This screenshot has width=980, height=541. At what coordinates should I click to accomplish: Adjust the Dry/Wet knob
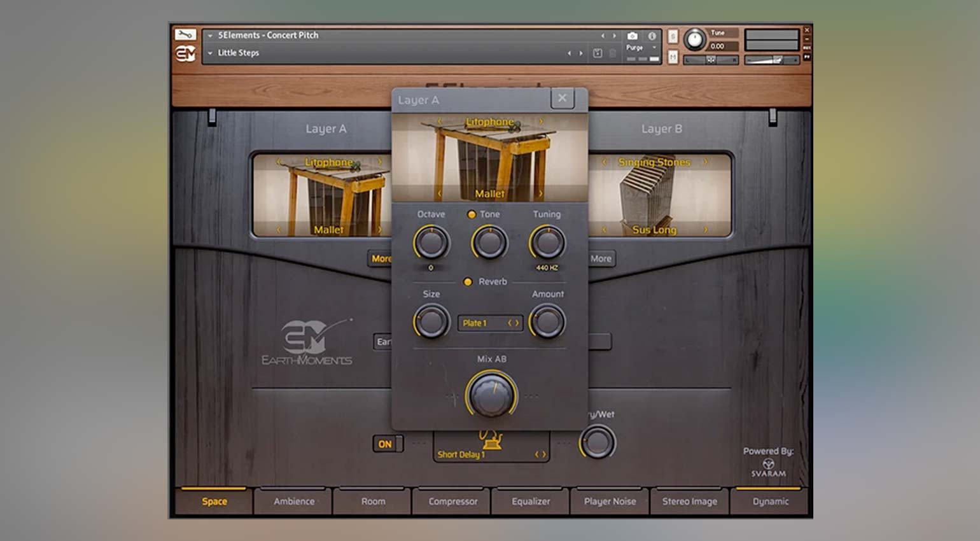[597, 443]
